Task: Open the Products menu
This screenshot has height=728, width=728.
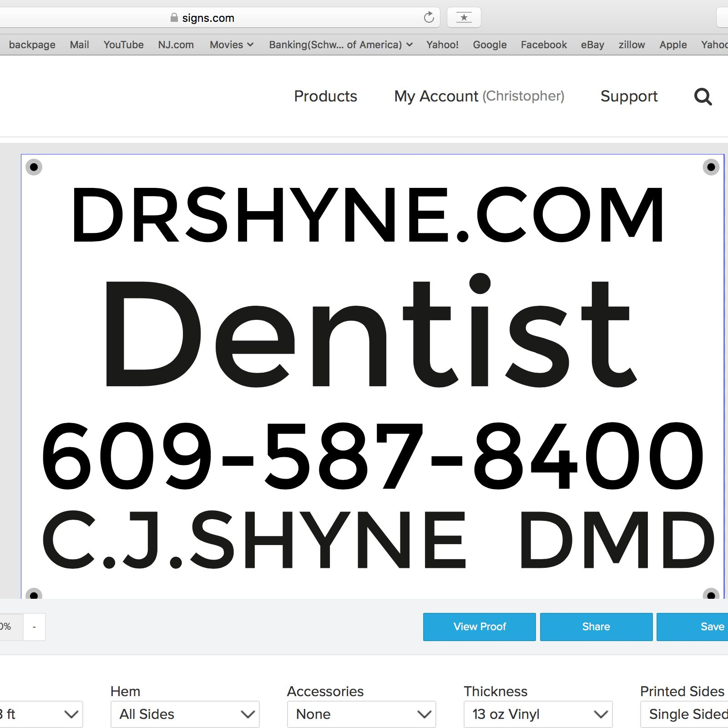Action: click(325, 96)
